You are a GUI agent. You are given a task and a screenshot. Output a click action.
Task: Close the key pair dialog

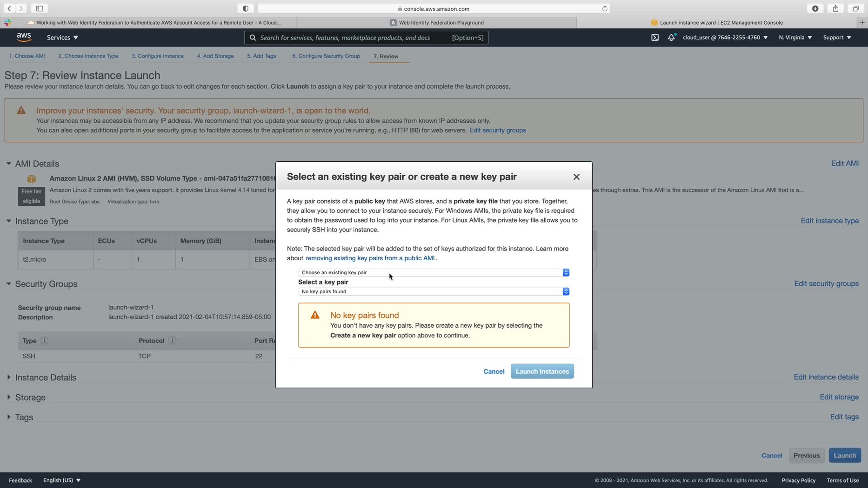click(576, 177)
